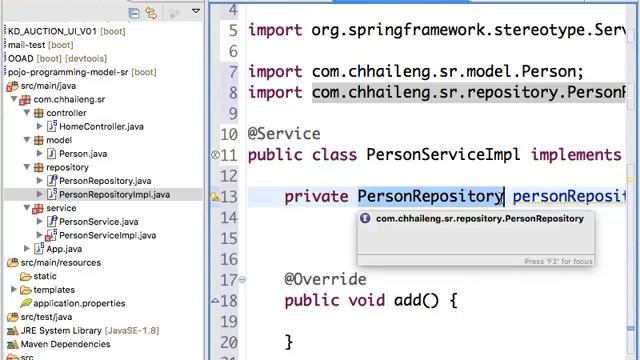Click HomeController.java file icon
Screen dimensions: 640x360
click(52, 126)
